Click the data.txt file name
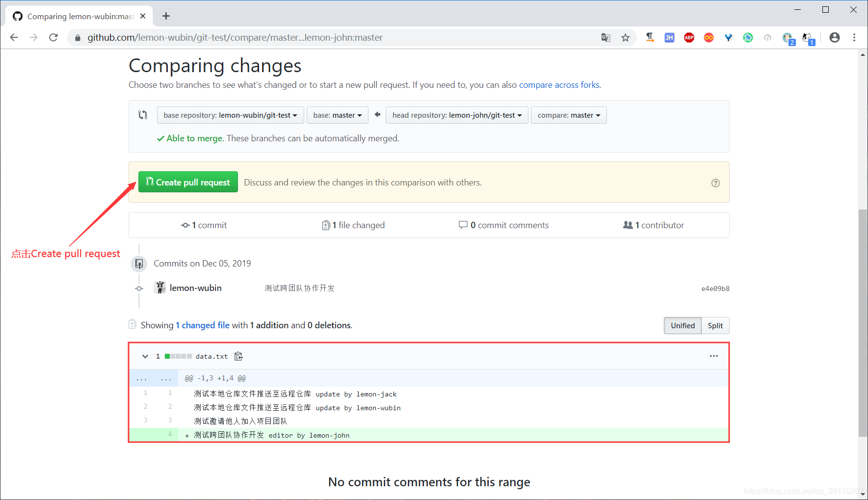Screen dimensions: 868x500 tap(211, 357)
